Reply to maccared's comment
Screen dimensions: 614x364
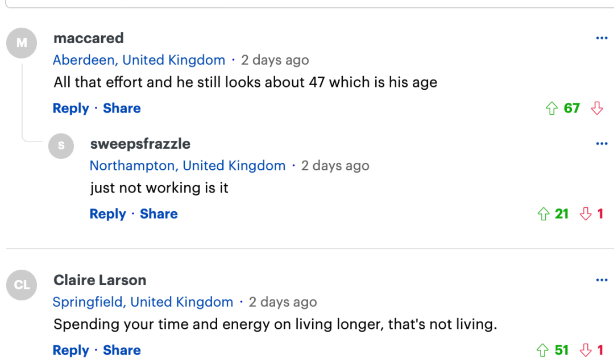point(71,108)
